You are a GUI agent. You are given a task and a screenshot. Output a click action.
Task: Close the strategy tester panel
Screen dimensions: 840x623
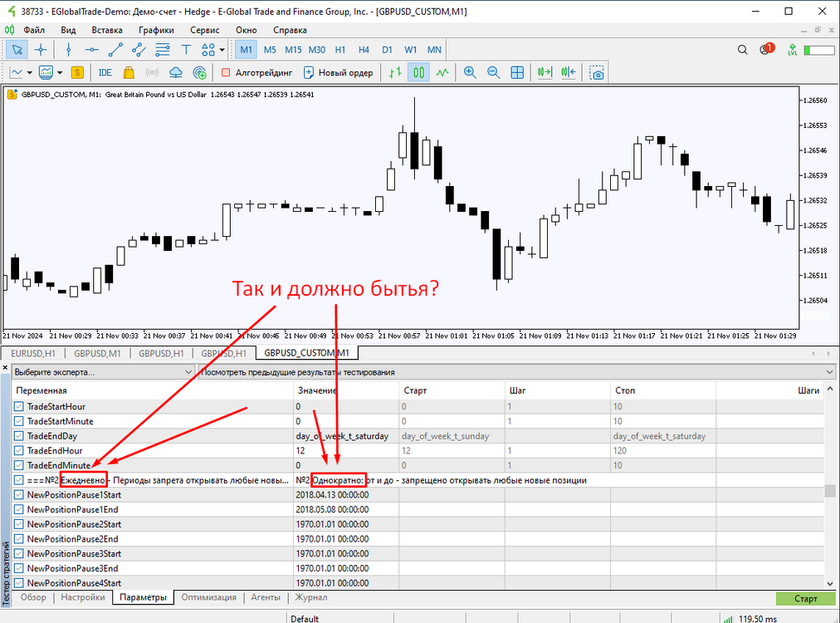click(x=5, y=368)
